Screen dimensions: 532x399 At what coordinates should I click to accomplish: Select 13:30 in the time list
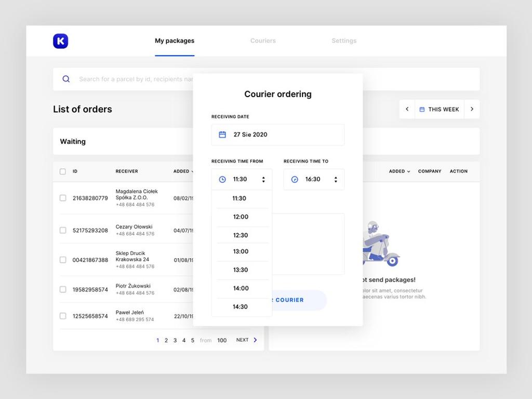[x=241, y=270]
